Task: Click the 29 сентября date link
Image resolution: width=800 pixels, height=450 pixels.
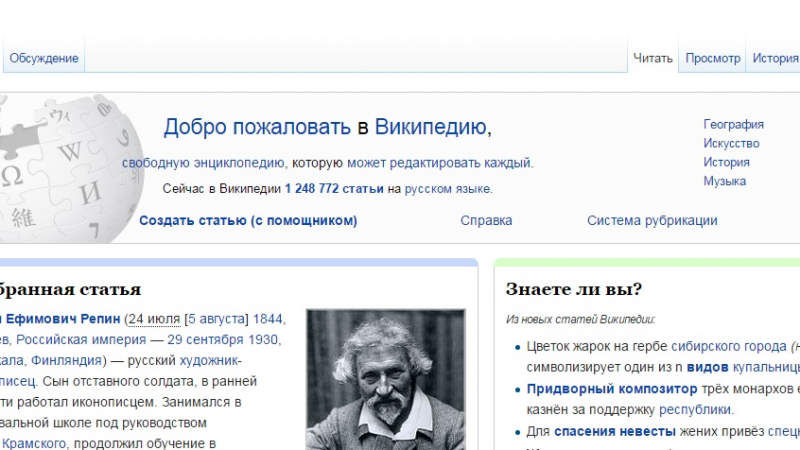Action: 206,339
